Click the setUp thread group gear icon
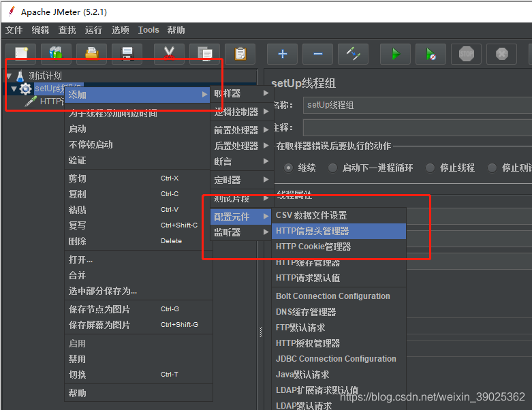 [25, 89]
